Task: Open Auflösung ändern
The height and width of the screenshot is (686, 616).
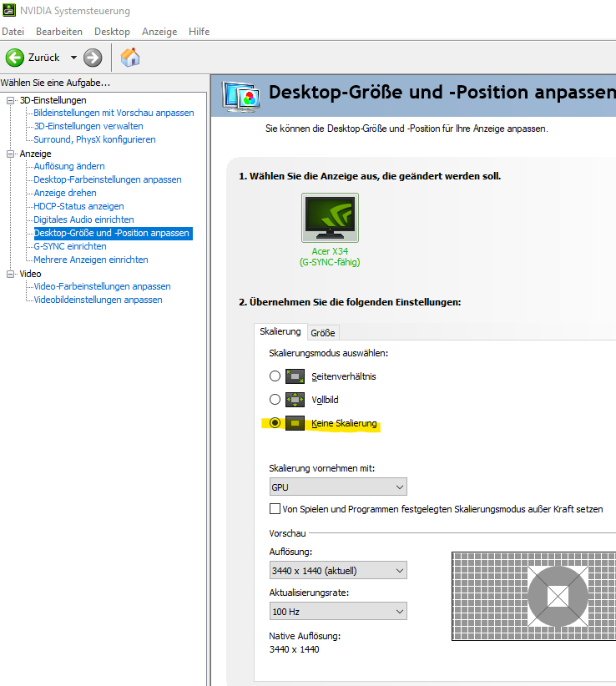Action: point(69,166)
